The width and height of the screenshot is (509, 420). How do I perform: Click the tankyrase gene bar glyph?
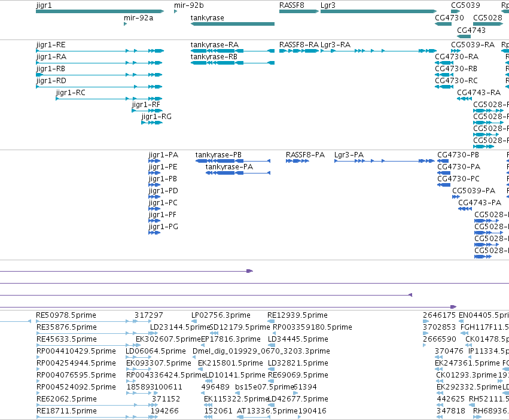[x=233, y=24]
